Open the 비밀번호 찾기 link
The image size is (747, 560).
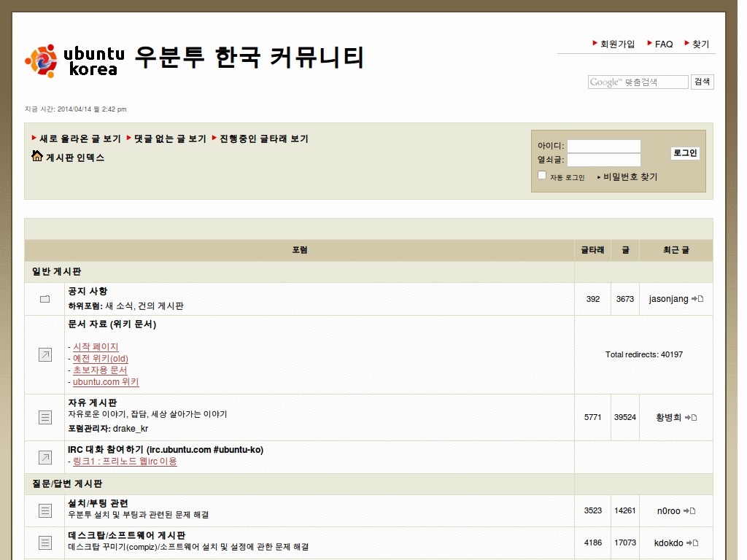point(630,176)
